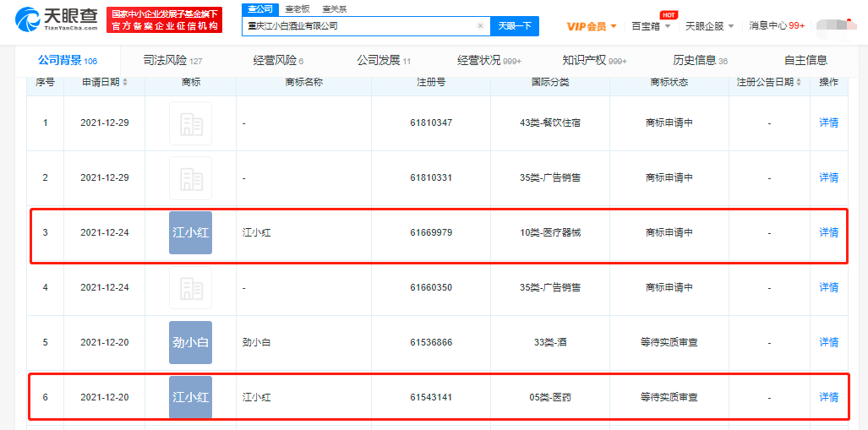
Task: Click placeholder trademark image in row 1
Action: [190, 123]
